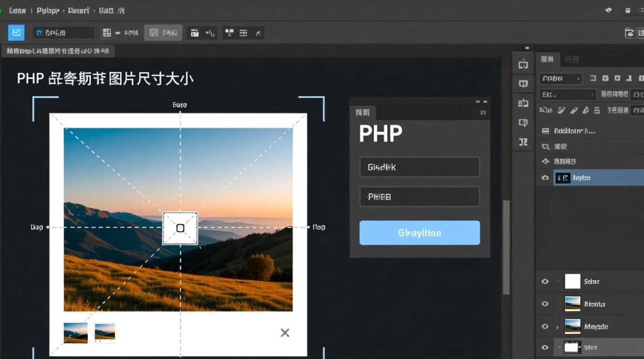Hide the Hepdn layer
644x359 pixels.
pos(545,326)
